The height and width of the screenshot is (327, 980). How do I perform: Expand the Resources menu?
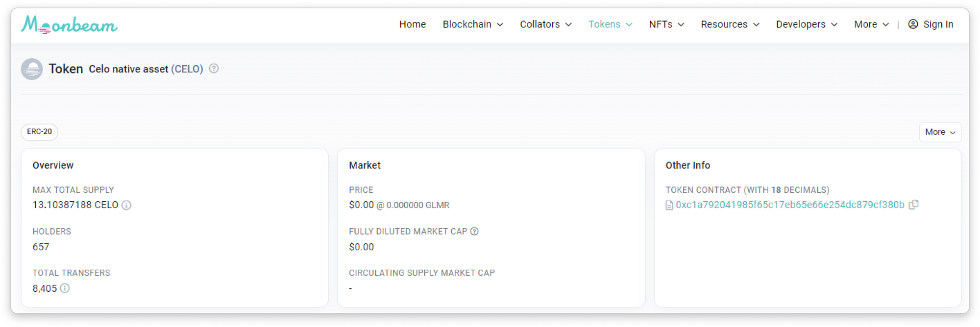pos(730,24)
